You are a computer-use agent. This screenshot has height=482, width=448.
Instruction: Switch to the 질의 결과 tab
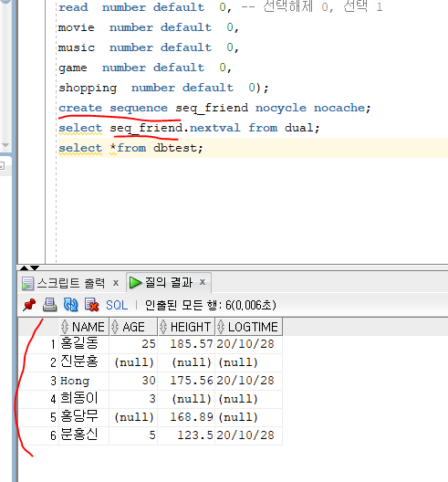[169, 282]
